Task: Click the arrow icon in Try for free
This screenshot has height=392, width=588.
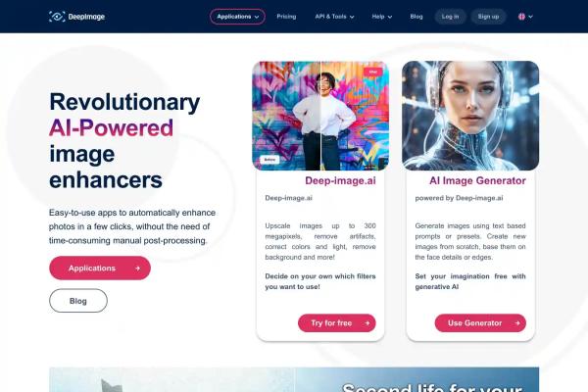Action: tap(367, 323)
